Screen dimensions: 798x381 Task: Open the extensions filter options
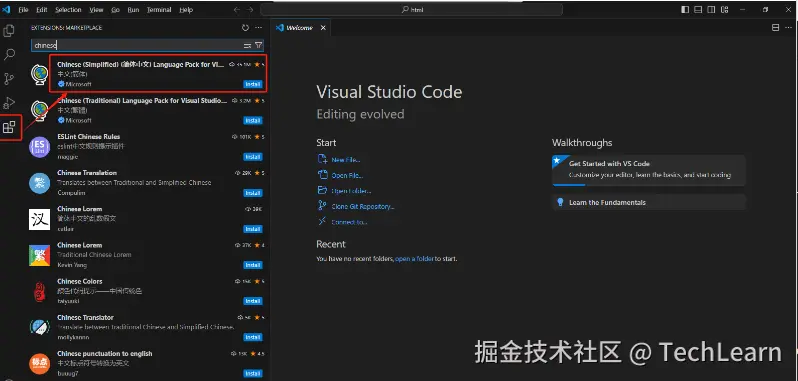(x=258, y=45)
